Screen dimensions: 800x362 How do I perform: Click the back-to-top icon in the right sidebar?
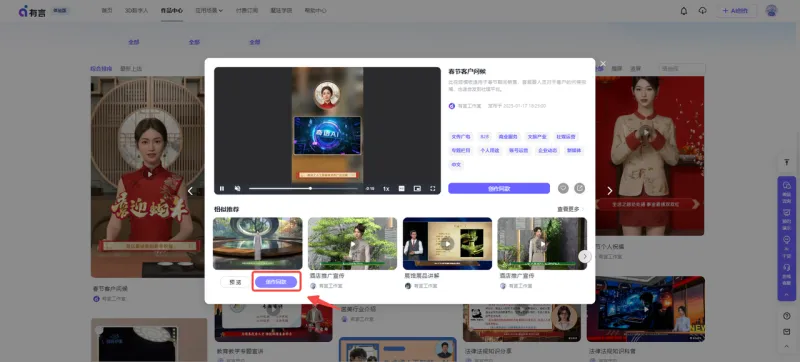tap(787, 162)
